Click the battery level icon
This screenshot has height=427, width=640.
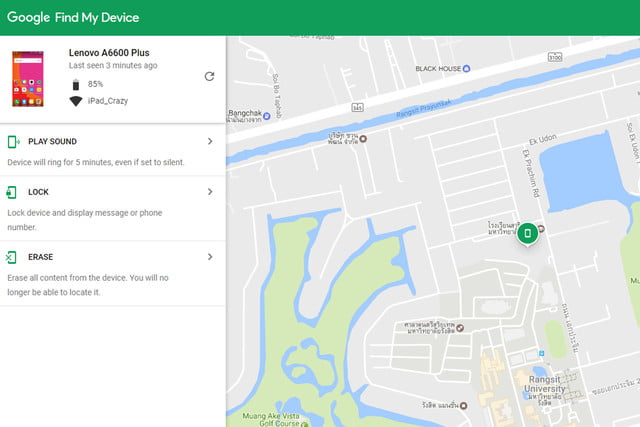coord(75,84)
